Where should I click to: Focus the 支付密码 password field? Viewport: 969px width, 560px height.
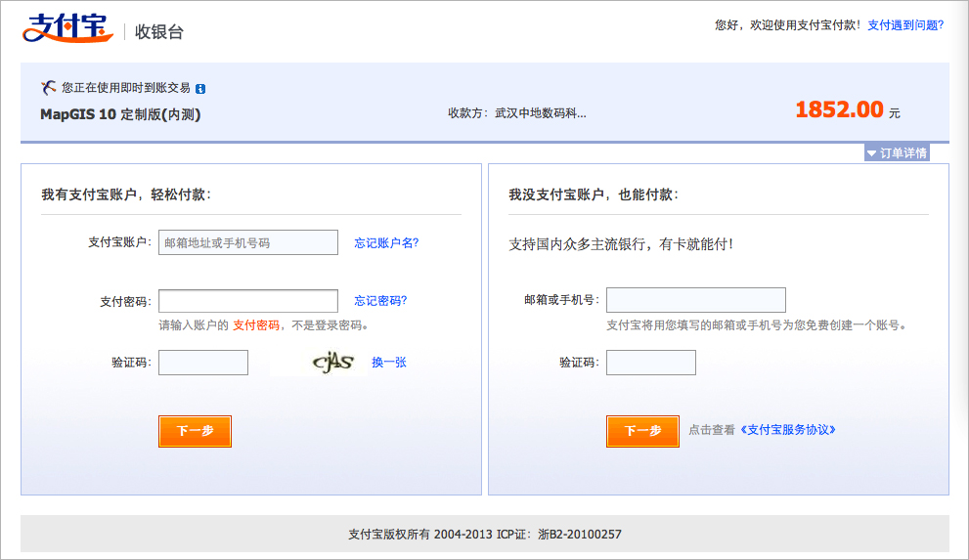pos(248,301)
